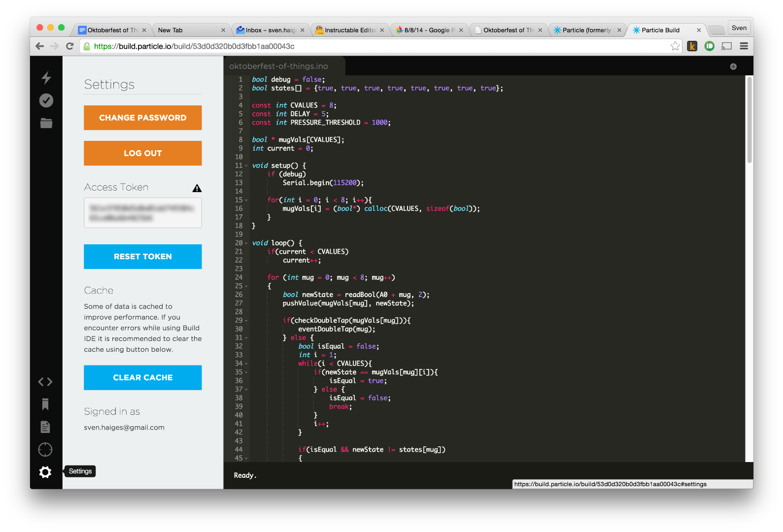Close the Instructable Editor tab

click(x=382, y=30)
